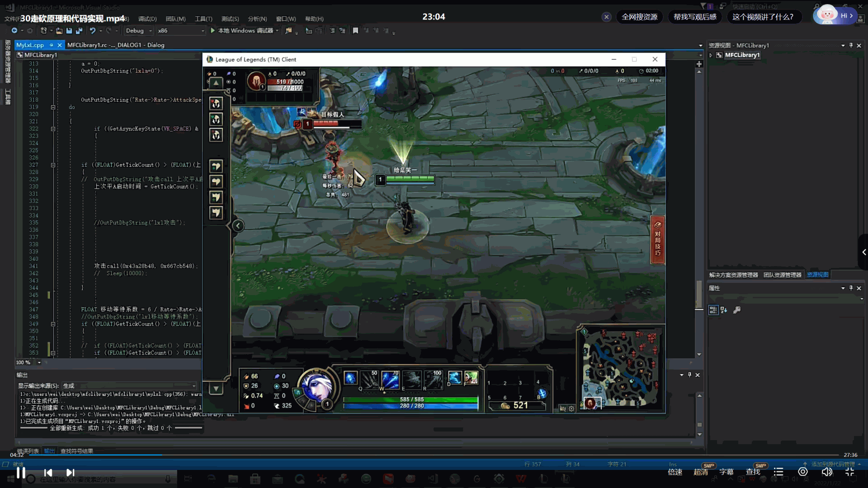Click the scroll-up arrow in game side panel
The height and width of the screenshot is (488, 868).
216,83
